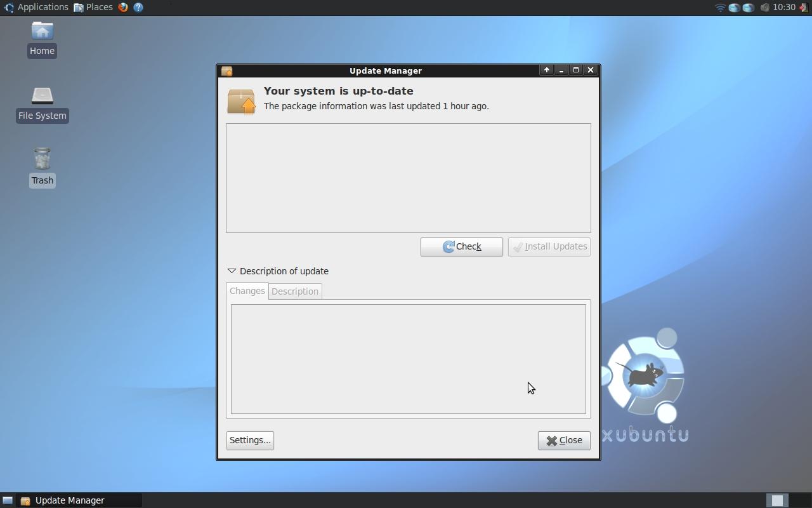Click the Check button to refresh updates
Screen dimensions: 812x508
tap(461, 246)
